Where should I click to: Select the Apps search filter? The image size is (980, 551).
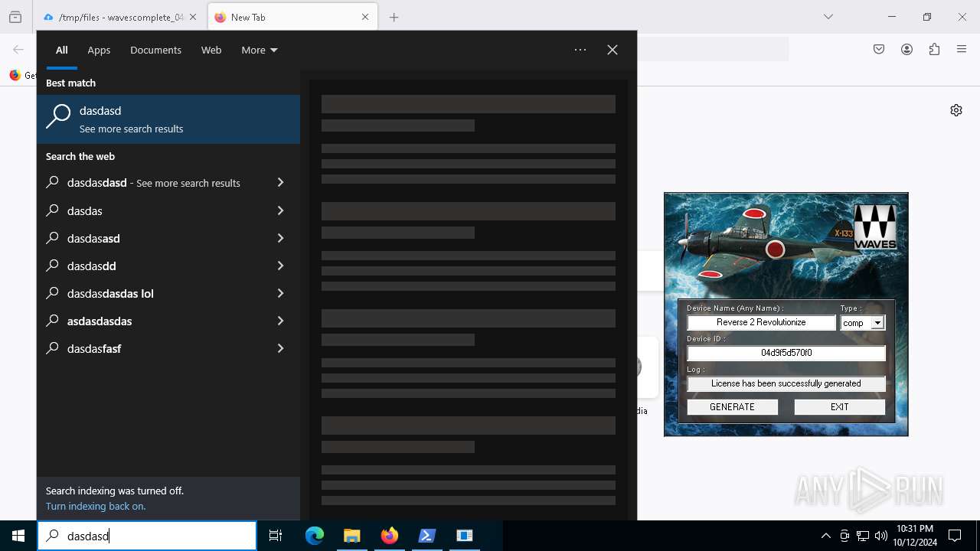[x=99, y=50]
